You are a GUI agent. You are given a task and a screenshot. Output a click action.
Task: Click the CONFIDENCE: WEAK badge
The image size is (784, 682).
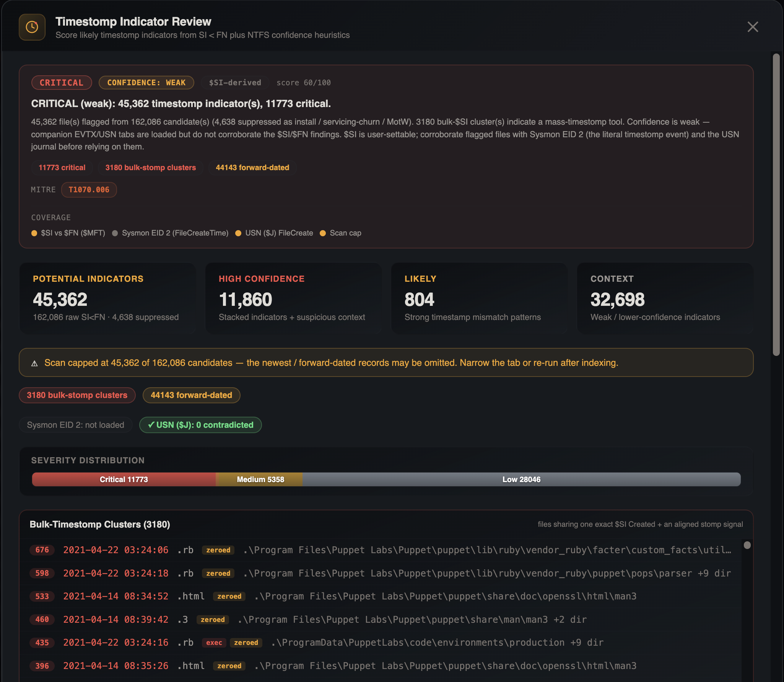tap(146, 83)
